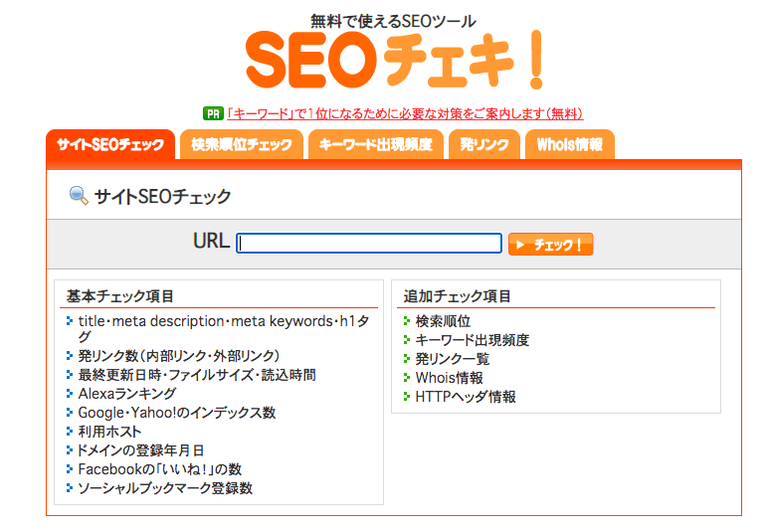The image size is (766, 532).
Task: Open the 発リンク tab
Action: click(484, 144)
